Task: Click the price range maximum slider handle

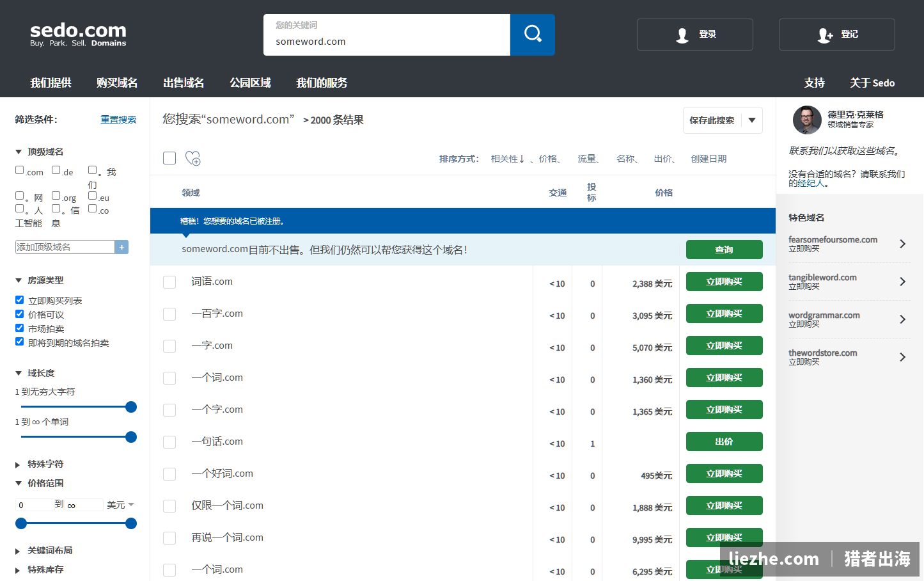Action: tap(131, 523)
